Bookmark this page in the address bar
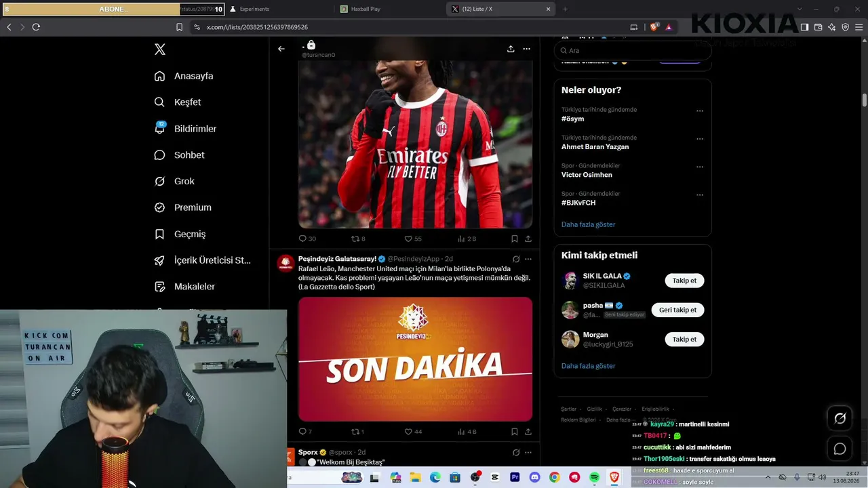The image size is (868, 488). pyautogui.click(x=179, y=27)
